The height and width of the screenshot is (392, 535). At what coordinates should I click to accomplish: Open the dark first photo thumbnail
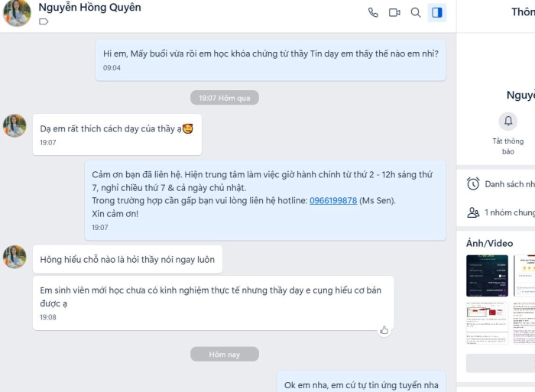coord(487,275)
